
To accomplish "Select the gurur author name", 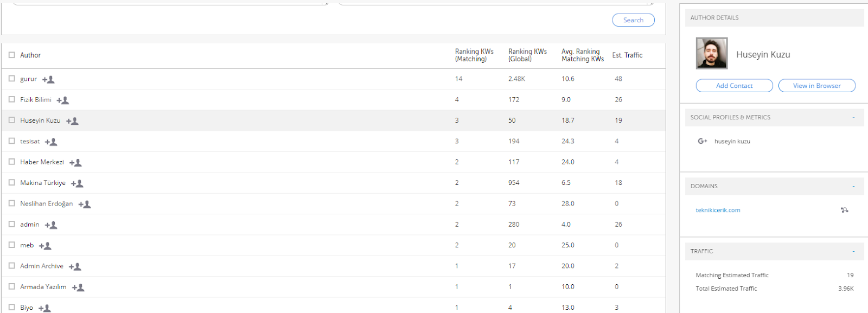I will [28, 79].
